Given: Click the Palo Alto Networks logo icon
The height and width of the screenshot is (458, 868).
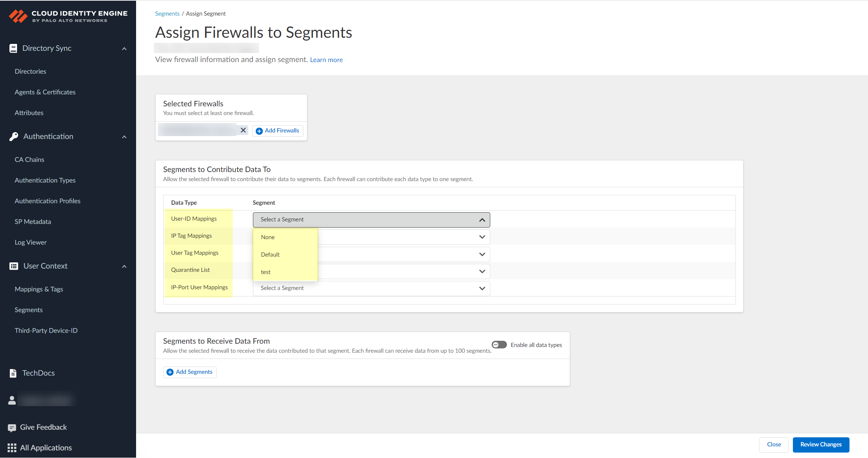Looking at the screenshot, I should 18,16.
